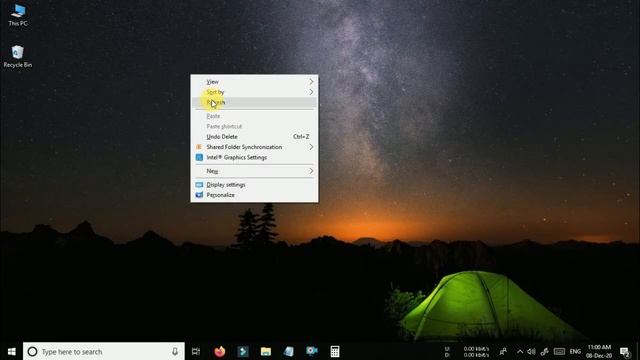Viewport: 640px width, 360px height.
Task: Open the camera recorder app on taskbar
Action: [x=312, y=351]
